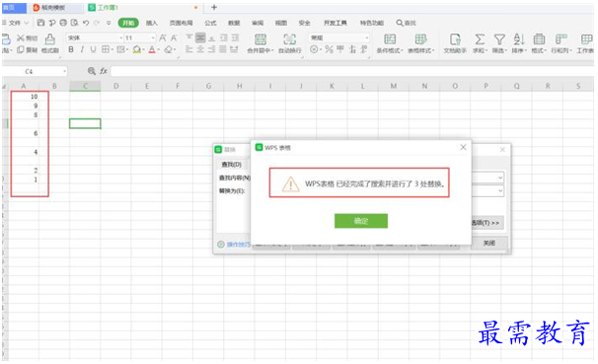598x364 pixels.
Task: Click the red font color A swatch
Action: pyautogui.click(x=152, y=49)
